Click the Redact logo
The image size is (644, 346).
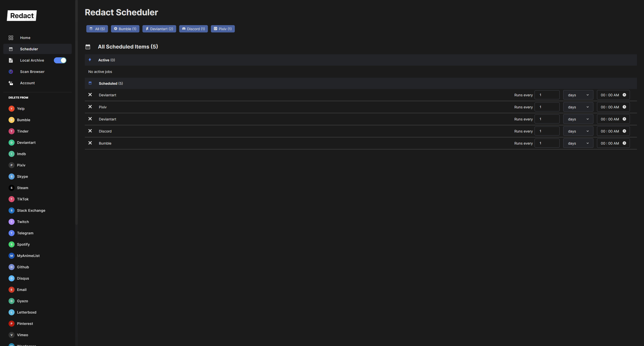(22, 16)
